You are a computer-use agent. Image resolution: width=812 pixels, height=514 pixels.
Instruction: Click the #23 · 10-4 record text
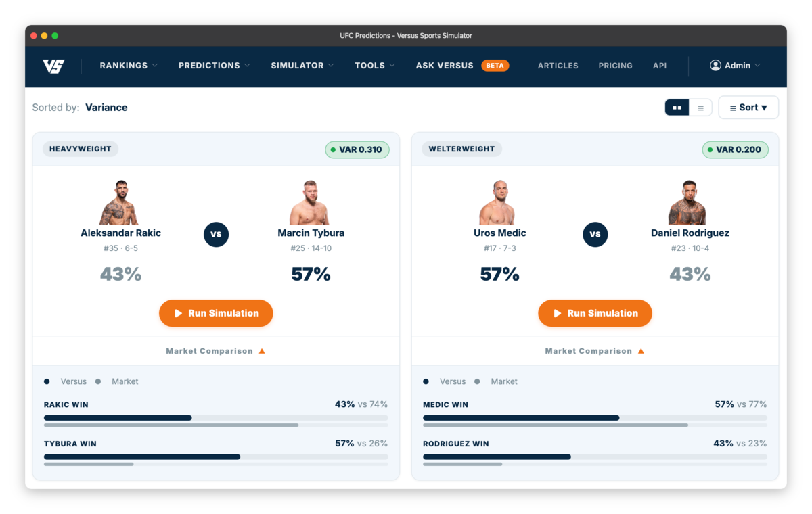pyautogui.click(x=690, y=248)
